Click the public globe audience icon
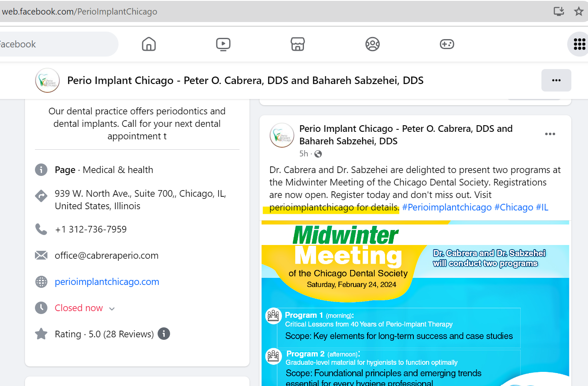 pyautogui.click(x=318, y=154)
